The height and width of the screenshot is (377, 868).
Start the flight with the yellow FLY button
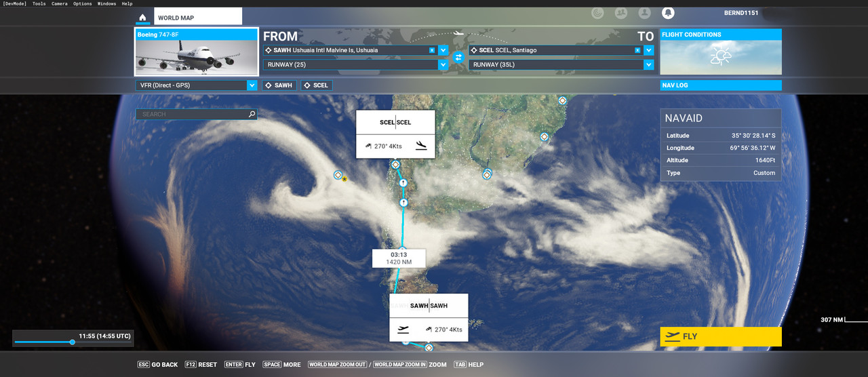(x=721, y=336)
